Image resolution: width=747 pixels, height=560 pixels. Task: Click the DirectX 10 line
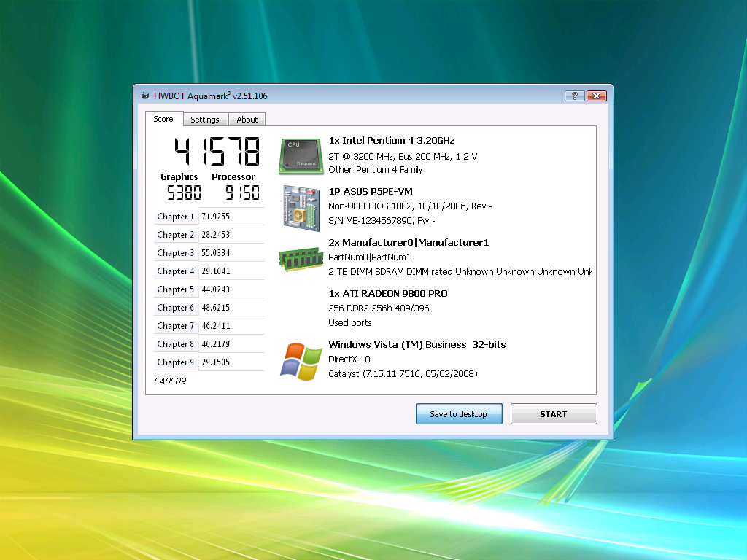click(x=349, y=359)
